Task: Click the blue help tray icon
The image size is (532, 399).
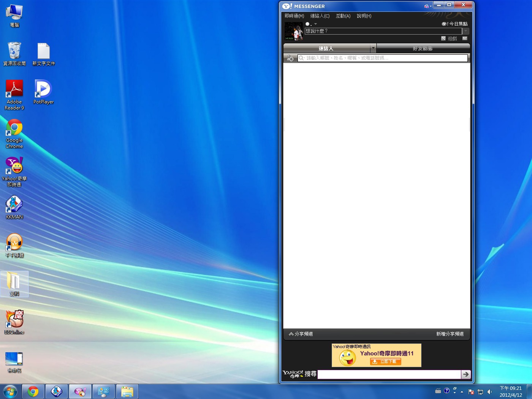Action: [x=446, y=391]
